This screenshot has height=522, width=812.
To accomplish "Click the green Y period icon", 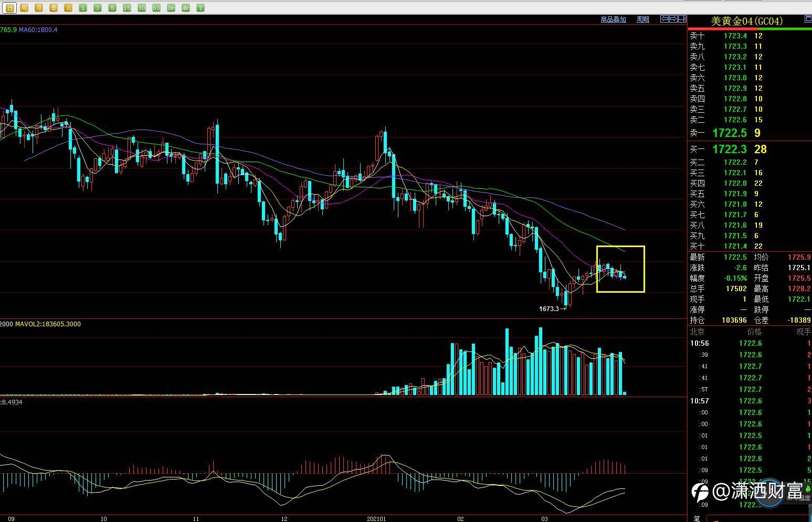I will coord(201,8).
